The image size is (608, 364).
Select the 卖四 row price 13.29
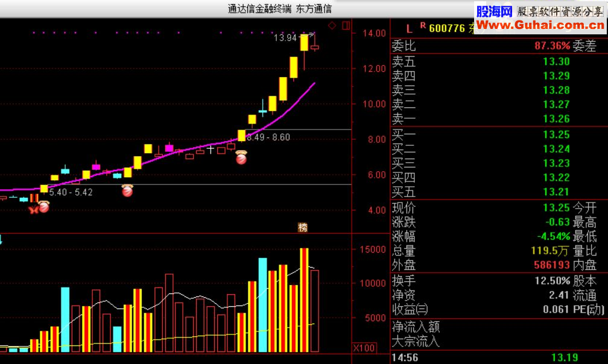[x=556, y=76]
